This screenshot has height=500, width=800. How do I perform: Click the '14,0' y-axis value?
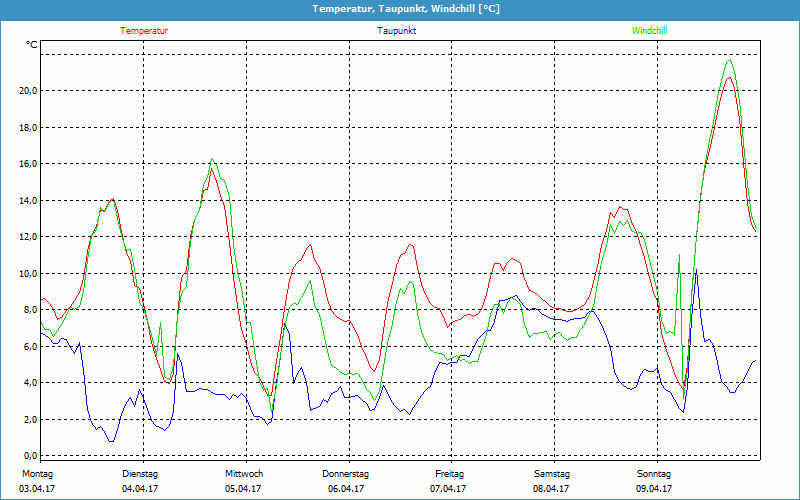point(28,201)
